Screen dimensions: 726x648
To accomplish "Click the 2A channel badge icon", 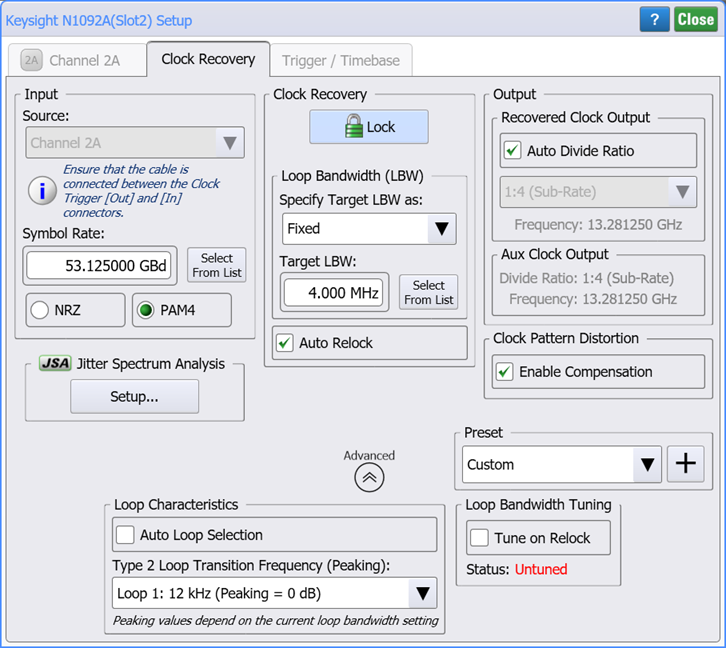I will pos(31,60).
